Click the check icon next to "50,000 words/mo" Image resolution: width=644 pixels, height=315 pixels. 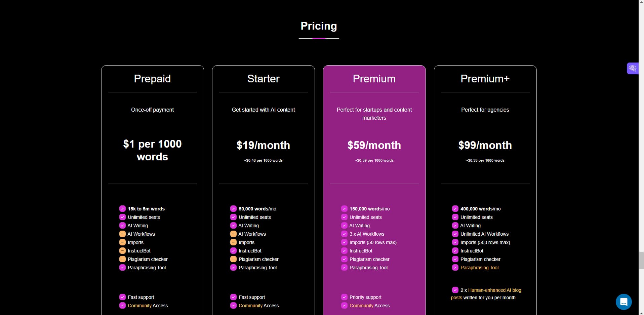(x=233, y=208)
